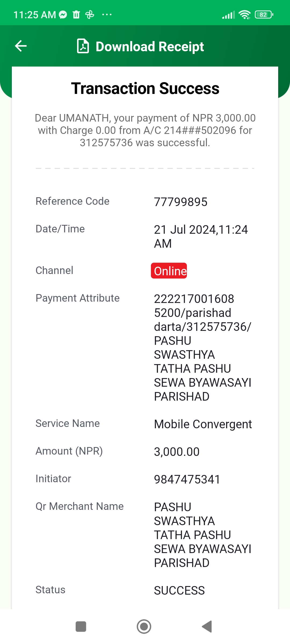Tap Download Receipt label
The height and width of the screenshot is (644, 290).
[150, 46]
